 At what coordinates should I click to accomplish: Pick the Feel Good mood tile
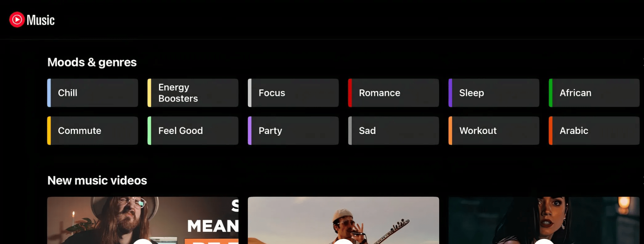click(x=193, y=131)
